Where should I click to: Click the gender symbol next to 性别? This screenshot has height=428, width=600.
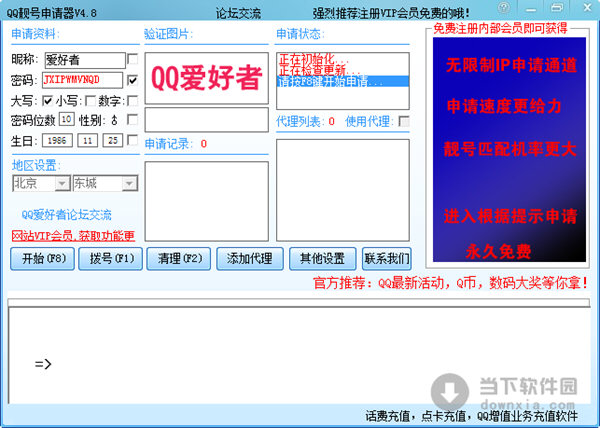114,120
